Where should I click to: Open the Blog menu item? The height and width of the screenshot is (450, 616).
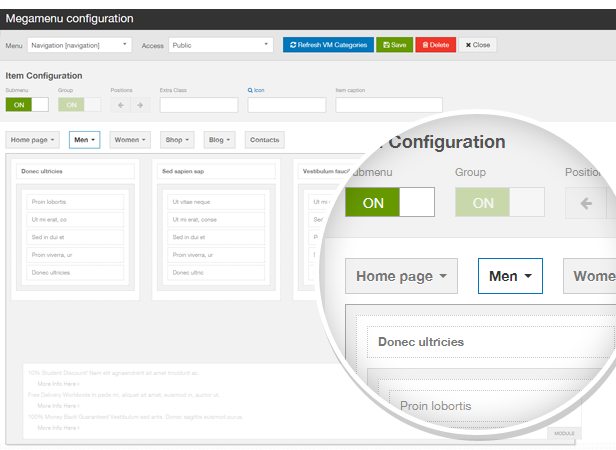click(221, 140)
